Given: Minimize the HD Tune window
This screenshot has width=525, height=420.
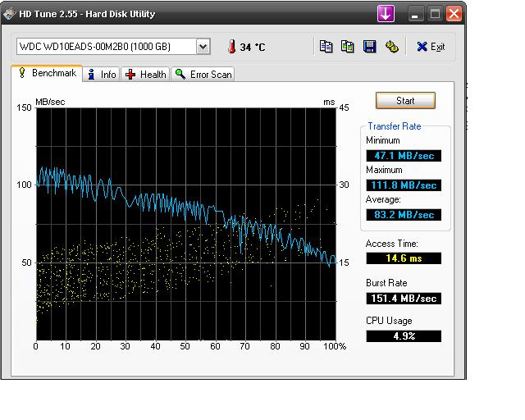Looking at the screenshot, I should click(415, 14).
